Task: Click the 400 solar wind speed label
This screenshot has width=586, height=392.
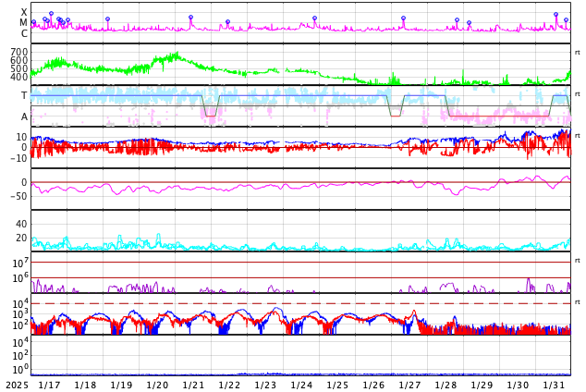Action: tap(18, 77)
